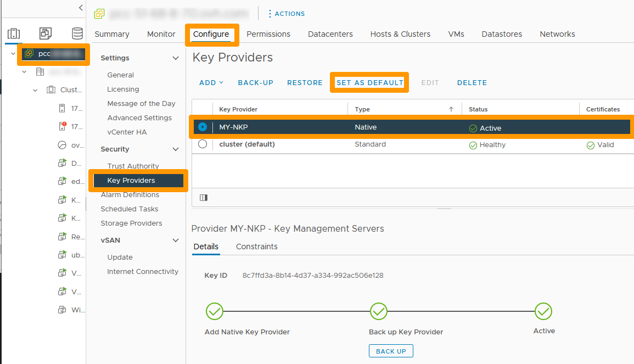Click the column selector icon below the table
Screen dimensions: 634x364
203,197
